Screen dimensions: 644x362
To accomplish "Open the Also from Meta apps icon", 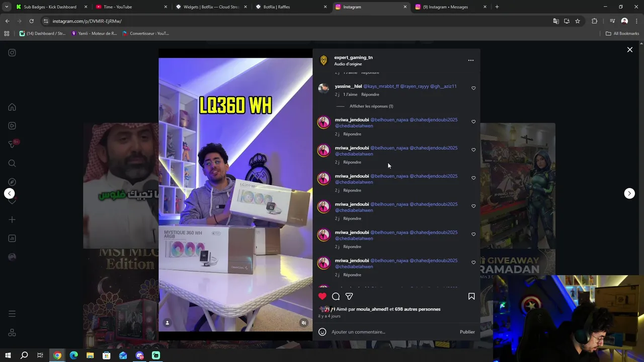I will click(x=12, y=333).
